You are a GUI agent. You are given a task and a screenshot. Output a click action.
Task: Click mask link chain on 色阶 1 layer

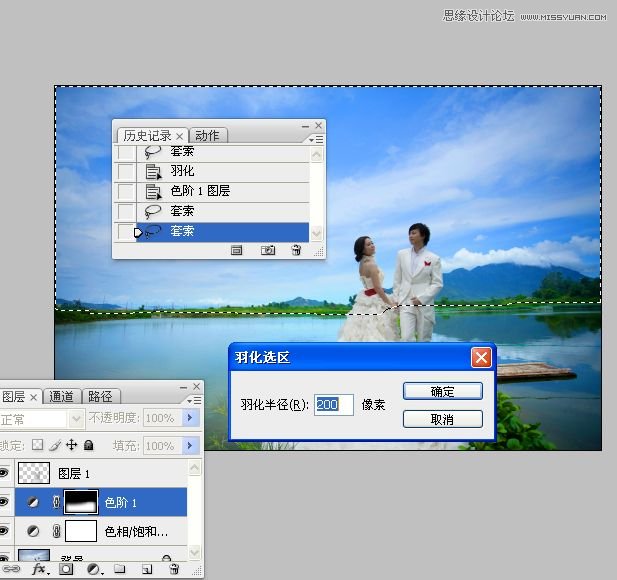point(56,502)
